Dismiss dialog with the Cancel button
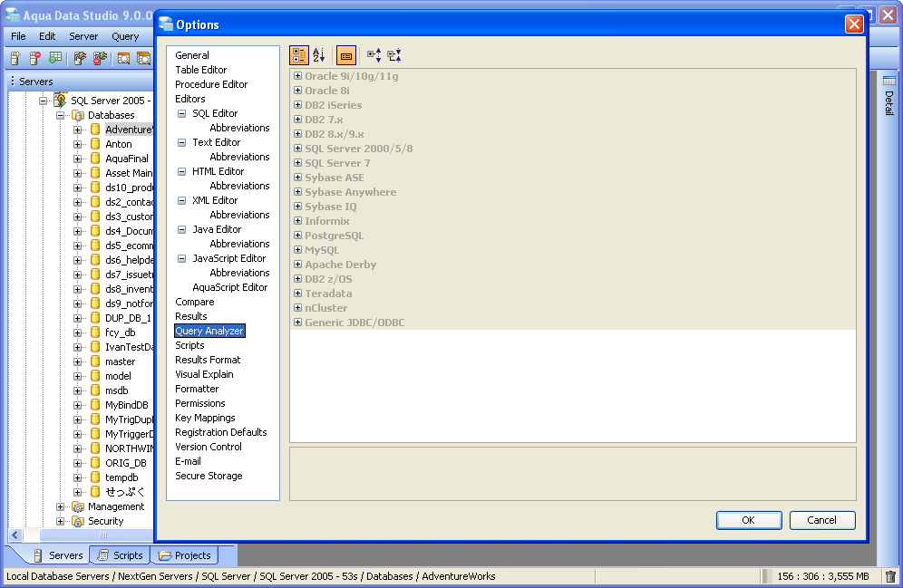The width and height of the screenshot is (903, 588). pyautogui.click(x=822, y=520)
